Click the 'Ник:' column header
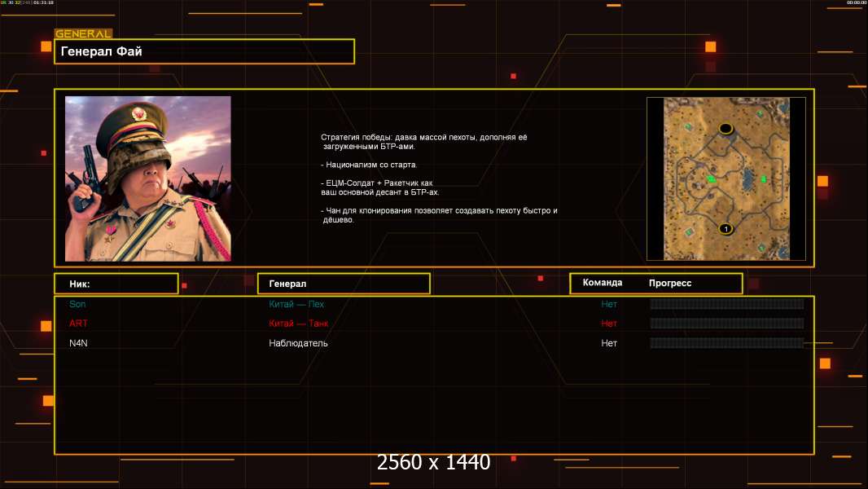The height and width of the screenshot is (489, 868). pos(116,284)
